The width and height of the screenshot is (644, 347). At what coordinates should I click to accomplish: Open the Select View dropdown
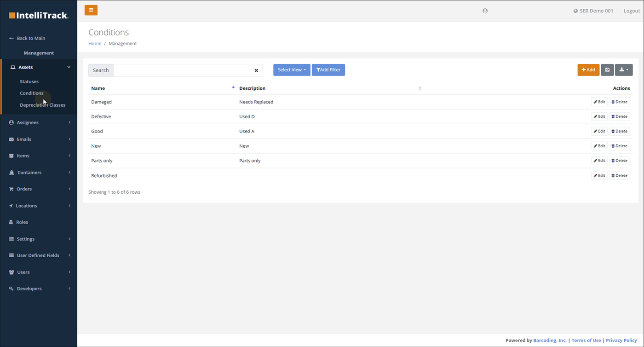tap(292, 70)
